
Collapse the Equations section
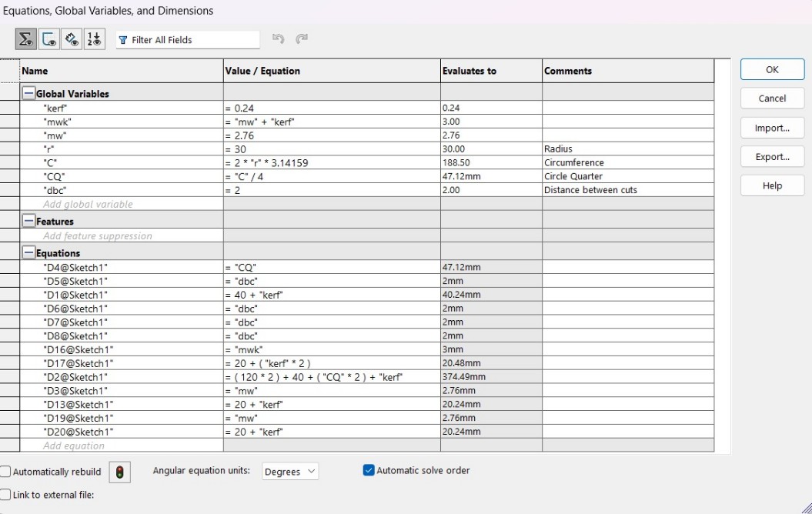(x=28, y=252)
